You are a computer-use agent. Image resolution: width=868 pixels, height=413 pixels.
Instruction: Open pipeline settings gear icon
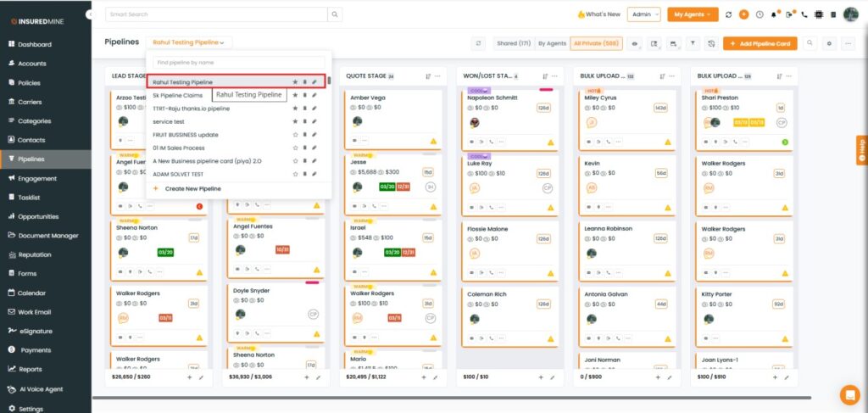tap(829, 42)
